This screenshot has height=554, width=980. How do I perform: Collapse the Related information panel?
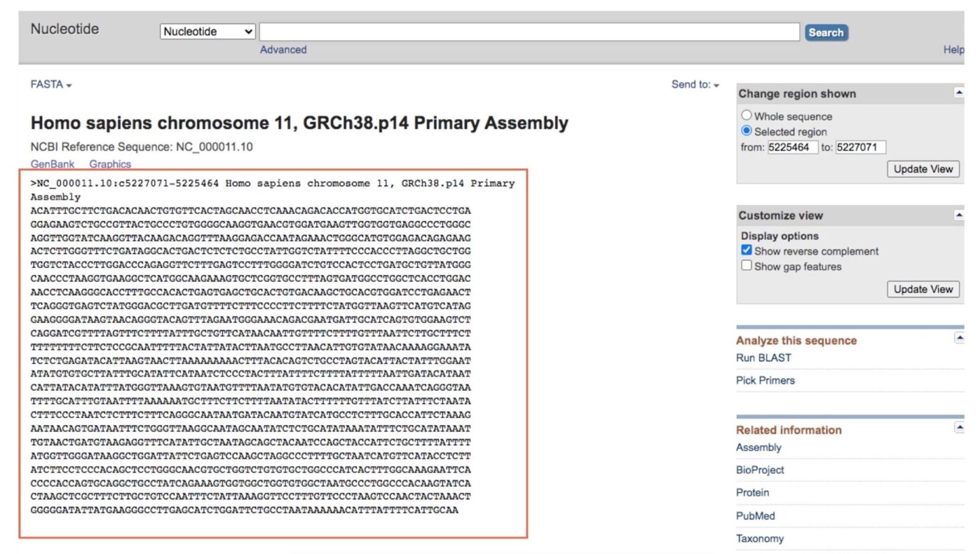tap(958, 426)
